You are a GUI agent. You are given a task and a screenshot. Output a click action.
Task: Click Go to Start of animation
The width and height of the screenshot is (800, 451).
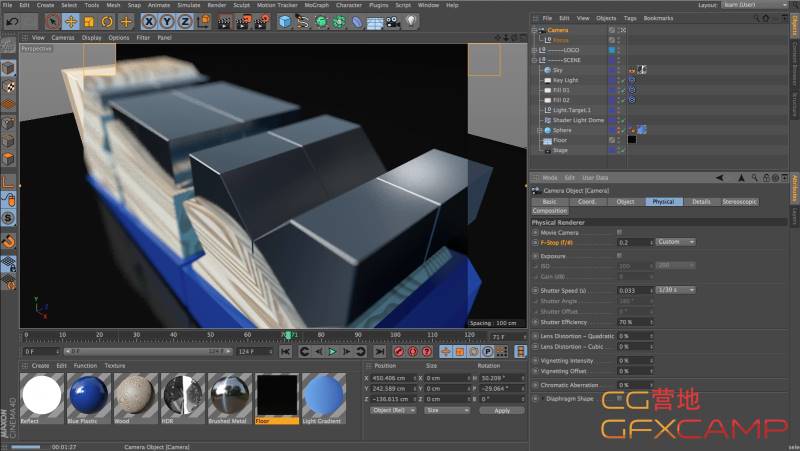[x=285, y=352]
